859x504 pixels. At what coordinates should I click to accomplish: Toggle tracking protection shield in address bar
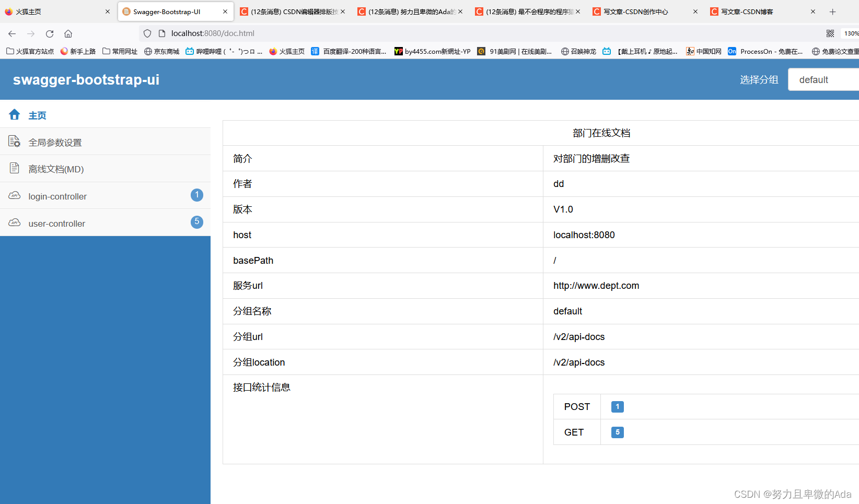(147, 33)
